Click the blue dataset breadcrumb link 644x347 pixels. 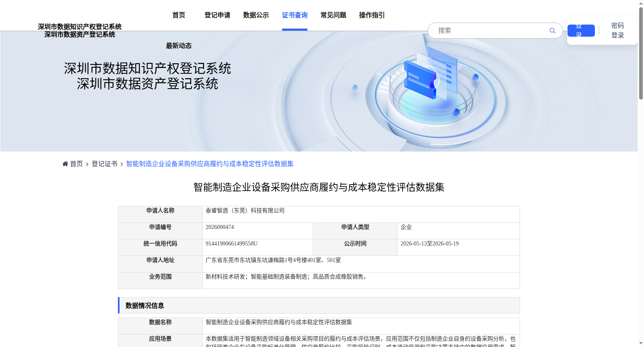tap(210, 164)
